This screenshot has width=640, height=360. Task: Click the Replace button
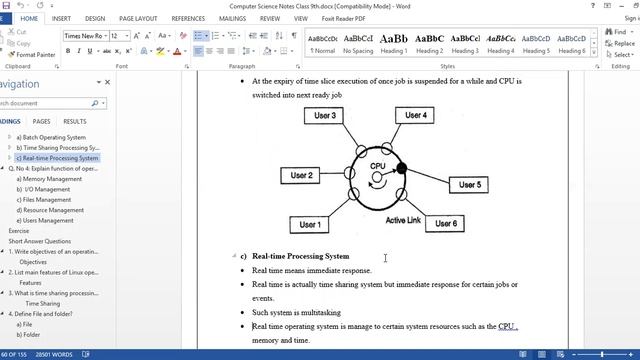[620, 43]
